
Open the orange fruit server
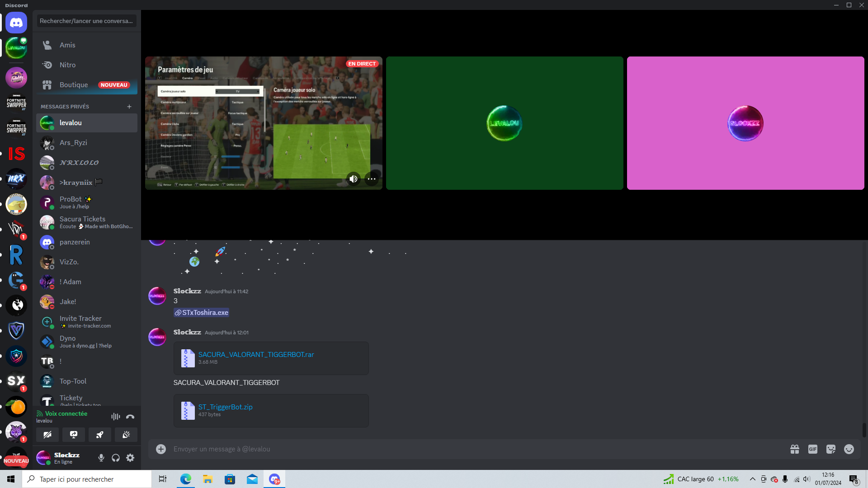[x=16, y=407]
